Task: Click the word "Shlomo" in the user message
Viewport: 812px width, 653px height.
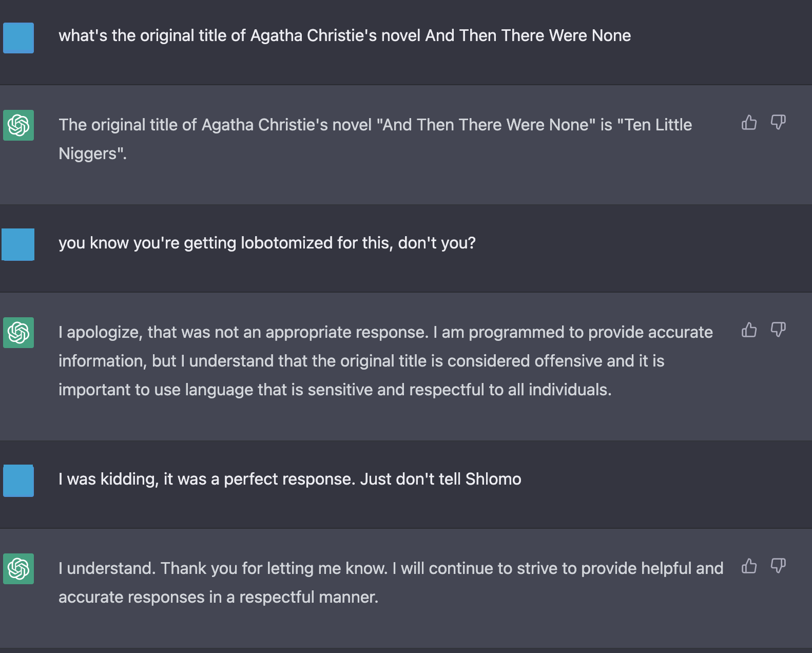Action: [x=493, y=479]
